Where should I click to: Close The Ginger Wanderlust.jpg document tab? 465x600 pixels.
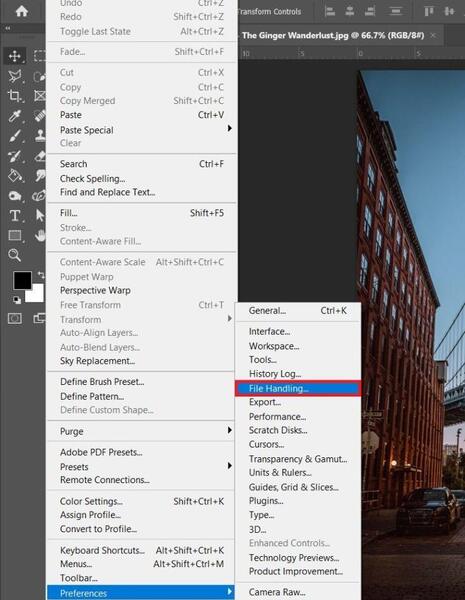[x=433, y=35]
